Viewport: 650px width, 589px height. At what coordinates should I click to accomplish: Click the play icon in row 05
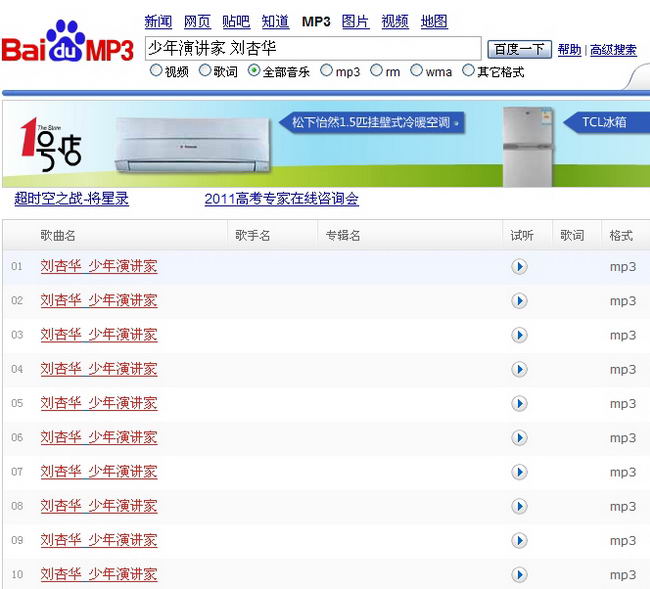pyautogui.click(x=519, y=403)
